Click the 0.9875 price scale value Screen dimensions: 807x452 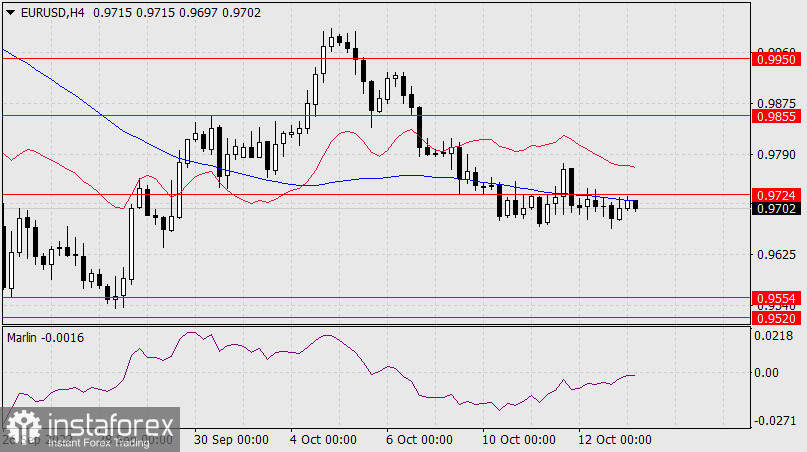776,103
